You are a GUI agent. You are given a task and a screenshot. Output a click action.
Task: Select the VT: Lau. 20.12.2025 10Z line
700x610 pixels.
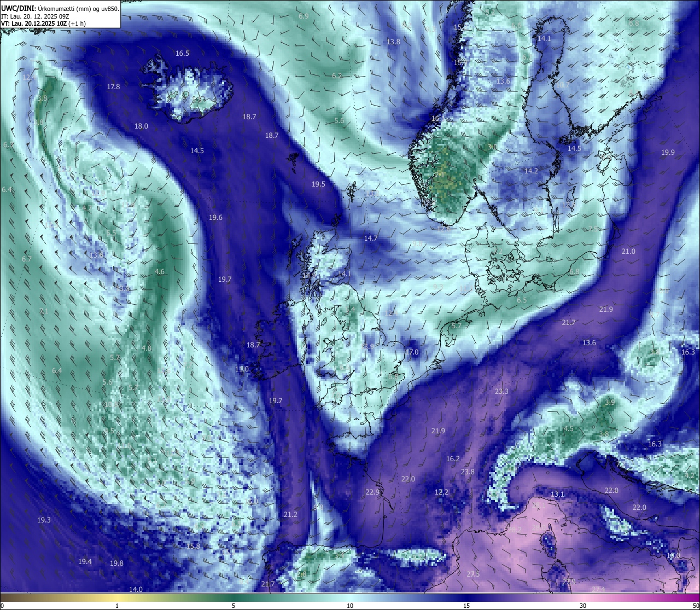coord(43,24)
